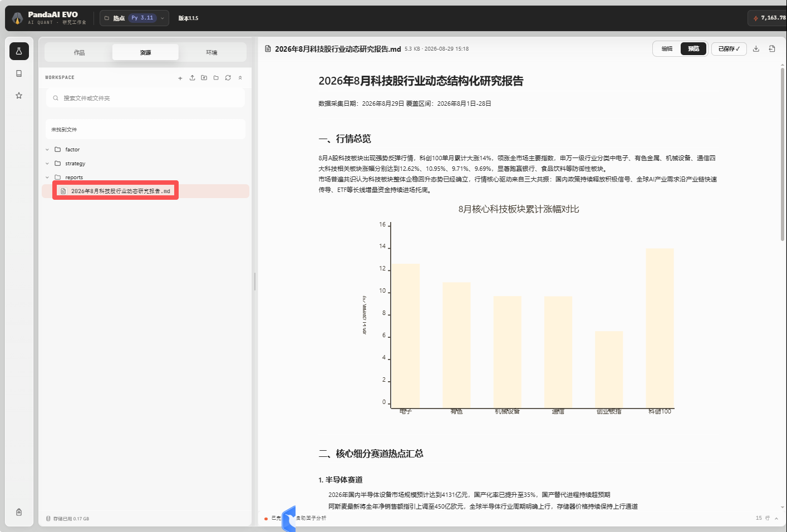Collapse the strategy folder chevron

click(x=47, y=163)
